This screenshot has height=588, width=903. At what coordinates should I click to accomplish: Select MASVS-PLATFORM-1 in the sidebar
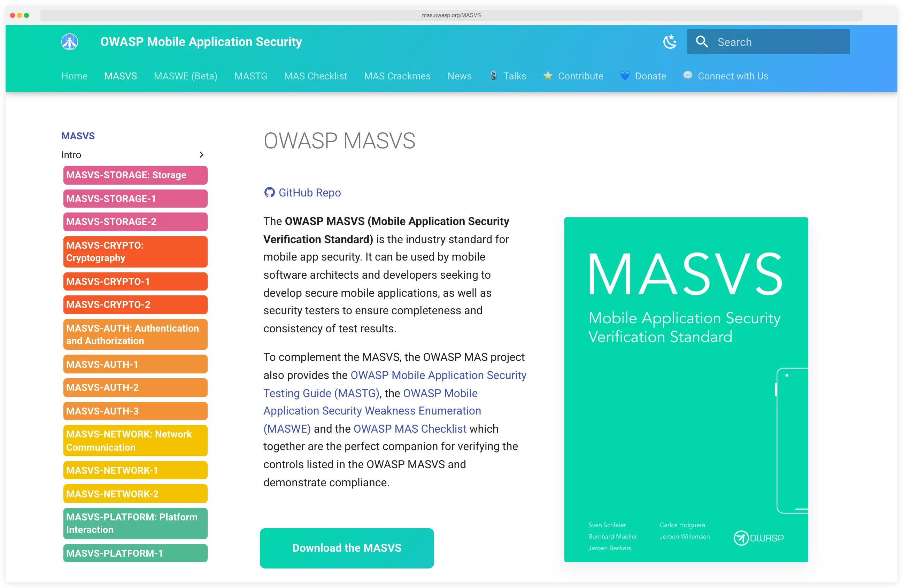[135, 553]
